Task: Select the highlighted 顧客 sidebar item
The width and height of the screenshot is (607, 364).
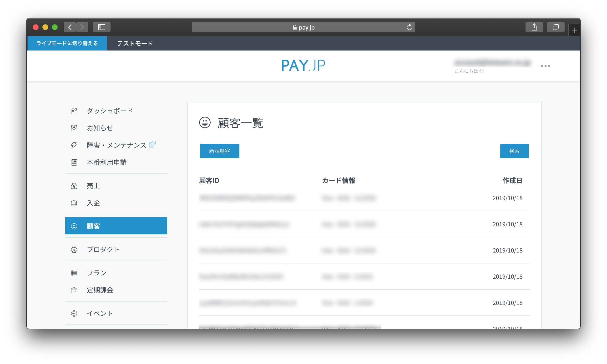Action: pos(116,226)
